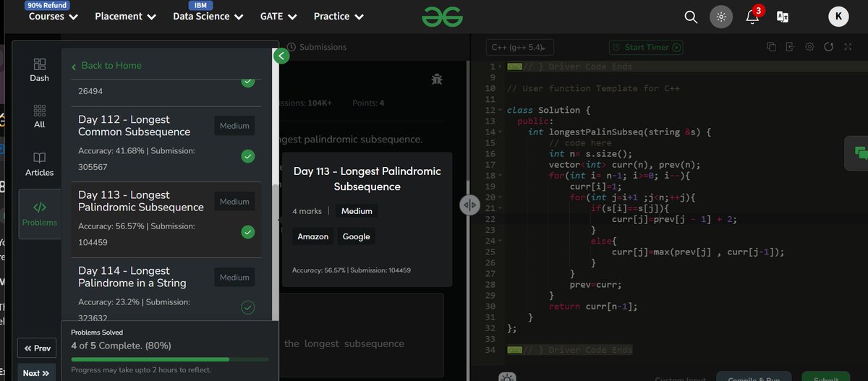The width and height of the screenshot is (868, 381).
Task: Open the Dash sidebar item
Action: coord(39,70)
